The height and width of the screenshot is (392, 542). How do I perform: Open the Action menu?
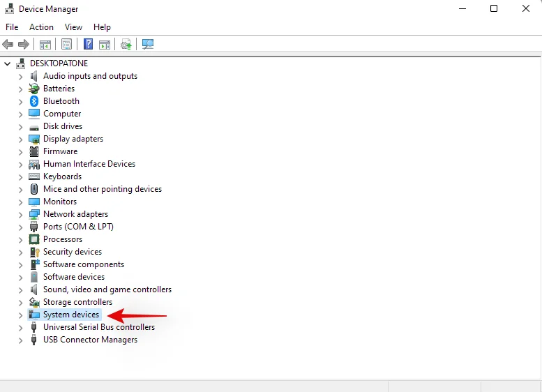click(41, 27)
